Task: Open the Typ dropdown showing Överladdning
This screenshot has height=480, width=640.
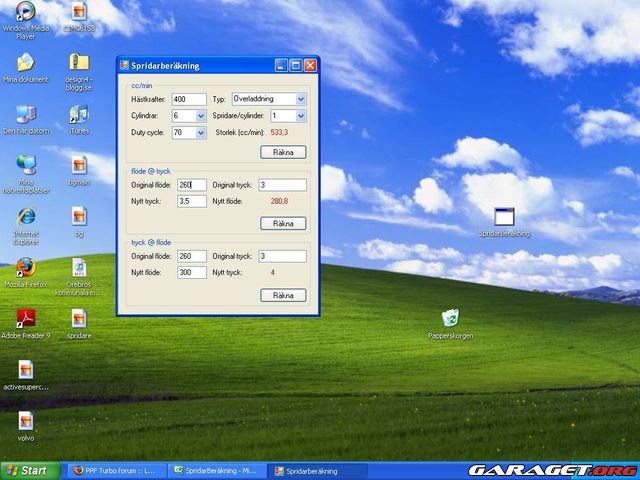Action: pos(300,99)
